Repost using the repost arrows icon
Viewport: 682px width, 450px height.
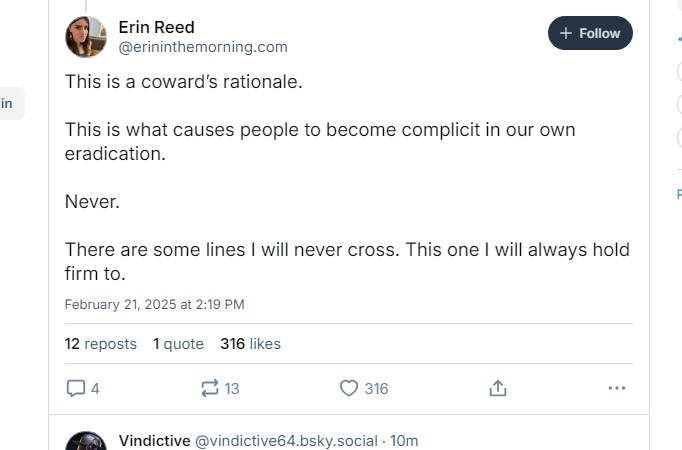point(210,388)
